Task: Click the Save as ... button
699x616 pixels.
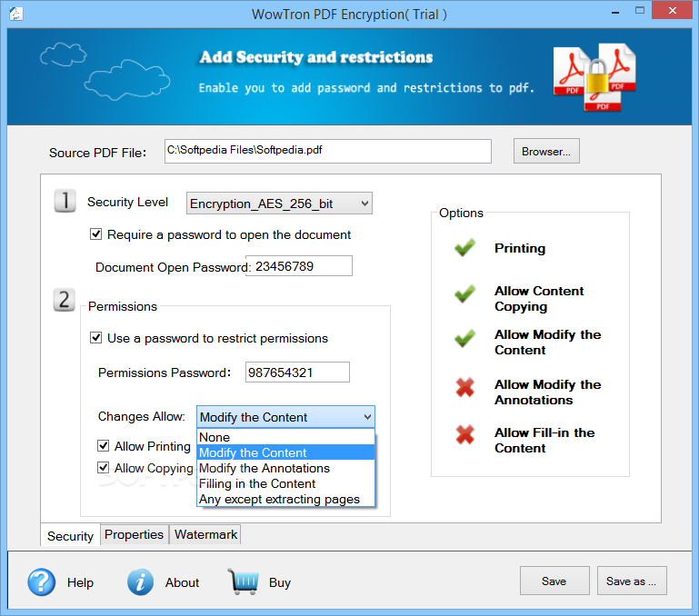Action: click(632, 581)
